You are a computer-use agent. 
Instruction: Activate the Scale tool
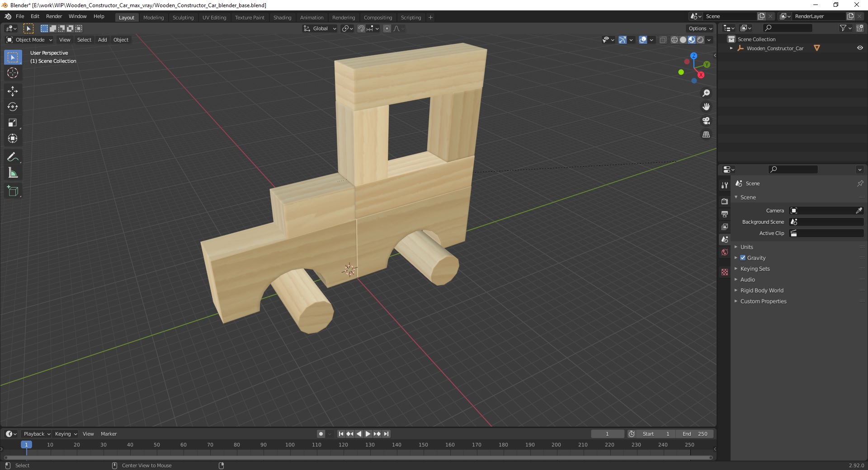13,123
